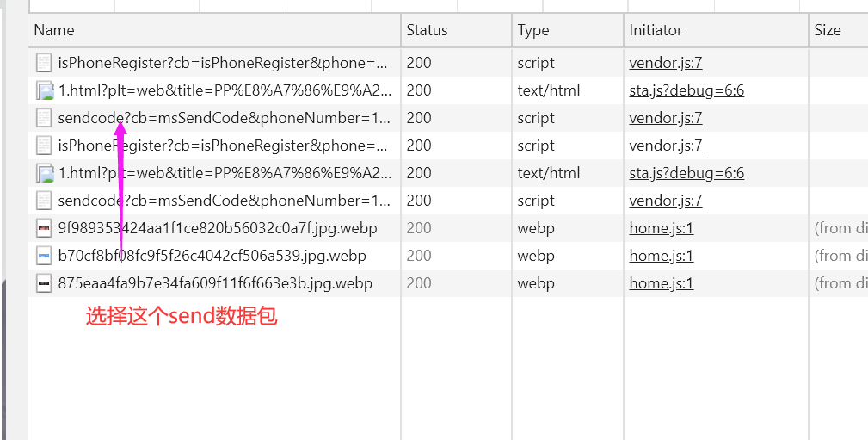Viewport: 868px width, 440px height.
Task: Click the thumbnail icon beside 9f989353424aa1f1ce820b56032c0a7f.jpg.webp
Action: coord(44,228)
